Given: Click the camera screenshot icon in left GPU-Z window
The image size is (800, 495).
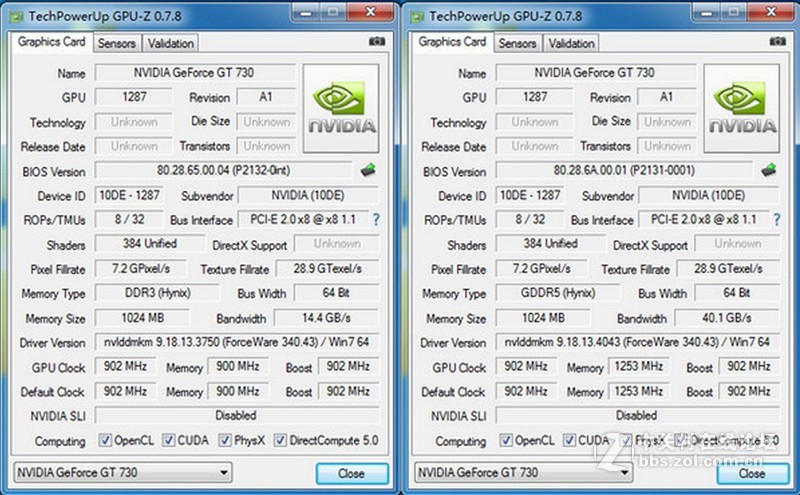Looking at the screenshot, I should (377, 41).
